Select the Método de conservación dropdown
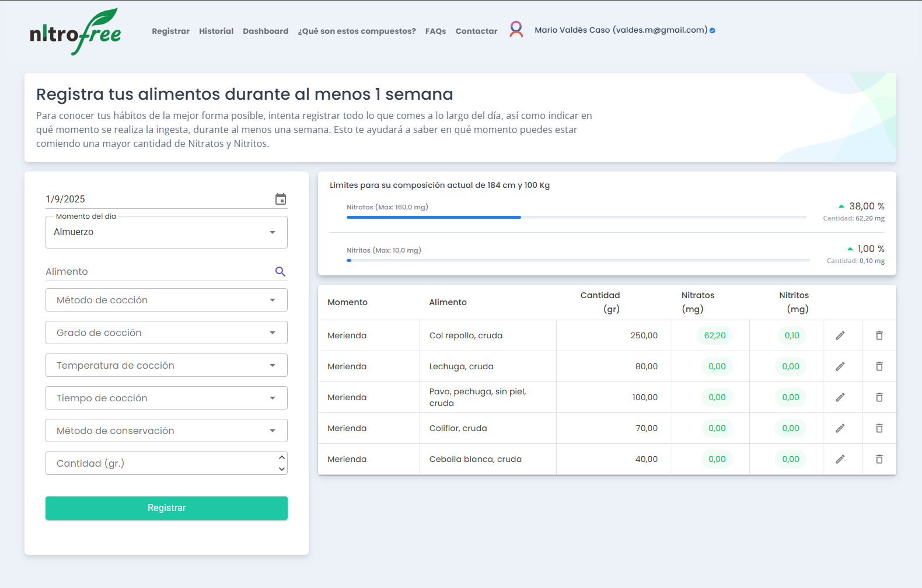Viewport: 922px width, 588px height. (x=166, y=430)
